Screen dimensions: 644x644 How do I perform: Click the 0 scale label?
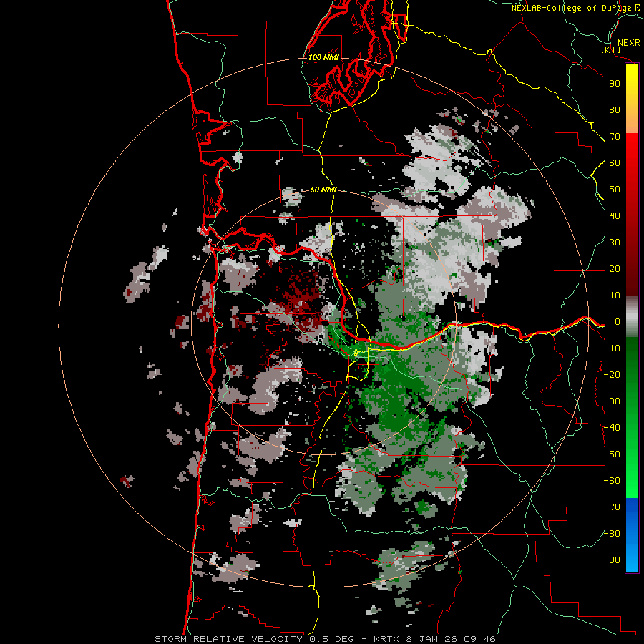point(618,321)
